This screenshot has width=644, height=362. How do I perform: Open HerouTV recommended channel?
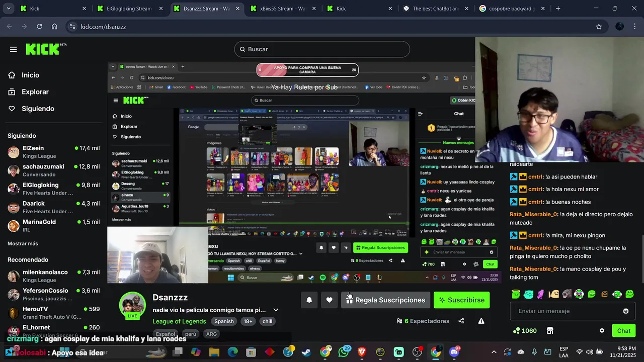tap(53, 313)
